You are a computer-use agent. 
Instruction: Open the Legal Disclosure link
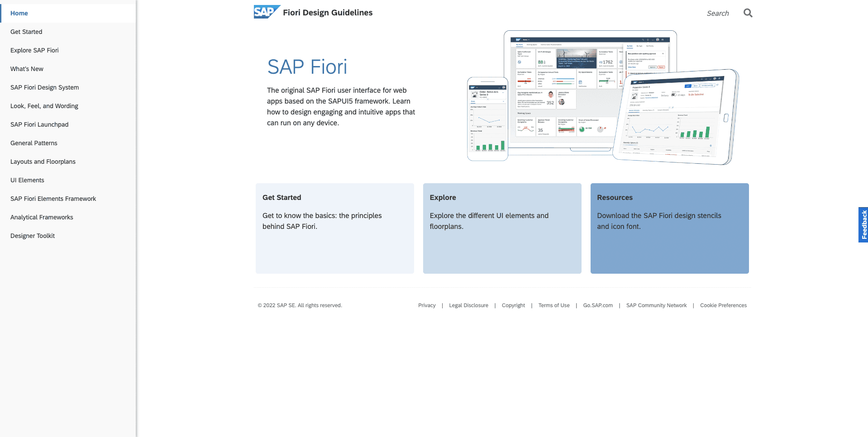468,305
